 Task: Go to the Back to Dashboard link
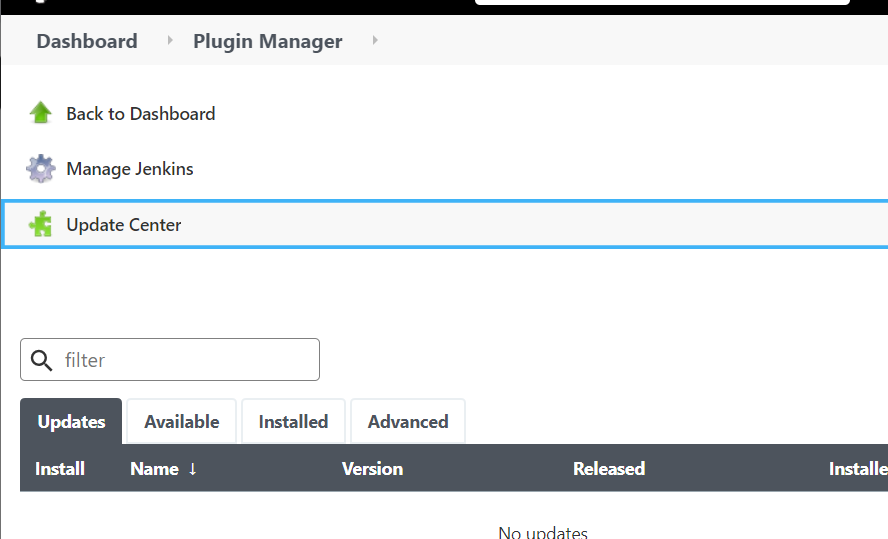[140, 114]
